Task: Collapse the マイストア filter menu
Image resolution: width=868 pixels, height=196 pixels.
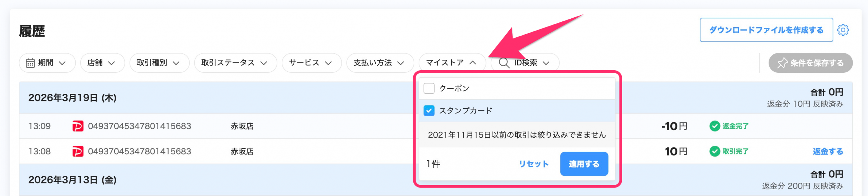Action: point(452,63)
